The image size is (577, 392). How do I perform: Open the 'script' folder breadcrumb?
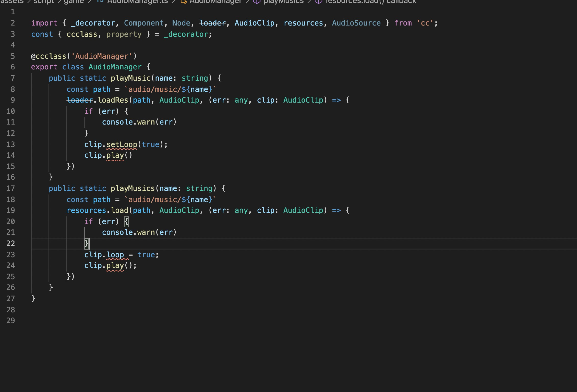click(x=44, y=2)
